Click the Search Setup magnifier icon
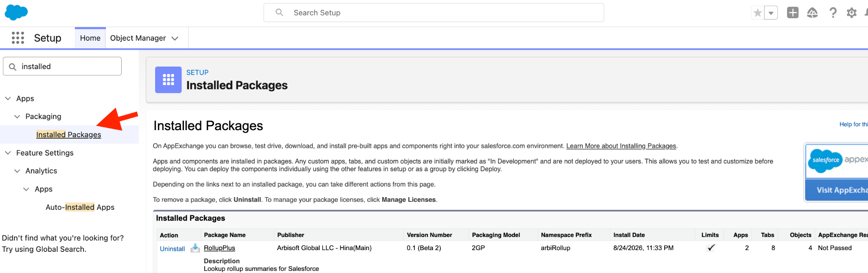868x273 pixels. (x=279, y=13)
